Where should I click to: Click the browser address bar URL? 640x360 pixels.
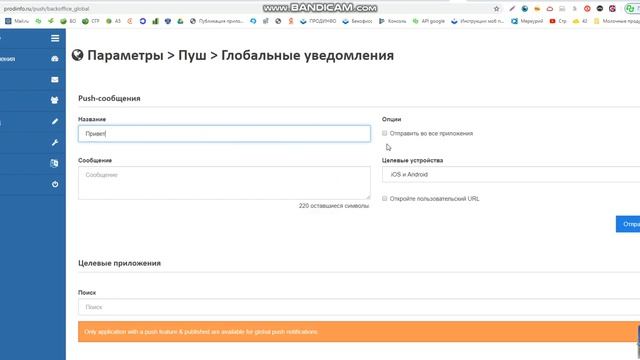tap(47, 9)
